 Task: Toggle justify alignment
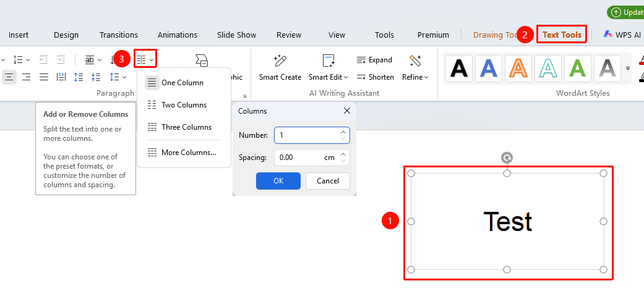pos(44,77)
